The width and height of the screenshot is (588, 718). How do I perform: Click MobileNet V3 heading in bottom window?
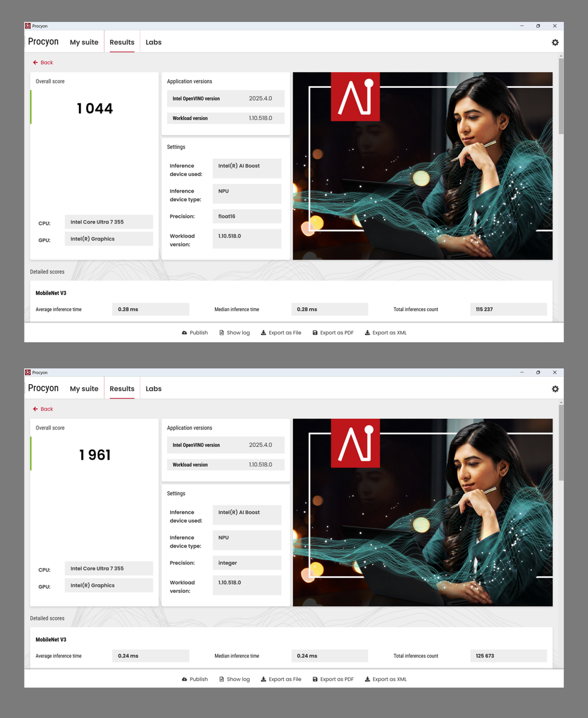point(51,640)
